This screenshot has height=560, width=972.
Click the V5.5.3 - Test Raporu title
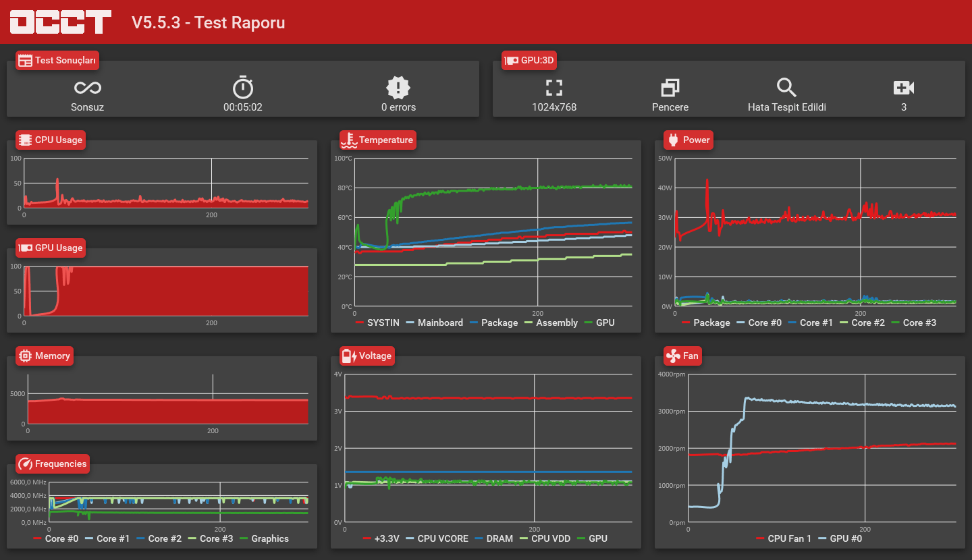208,22
